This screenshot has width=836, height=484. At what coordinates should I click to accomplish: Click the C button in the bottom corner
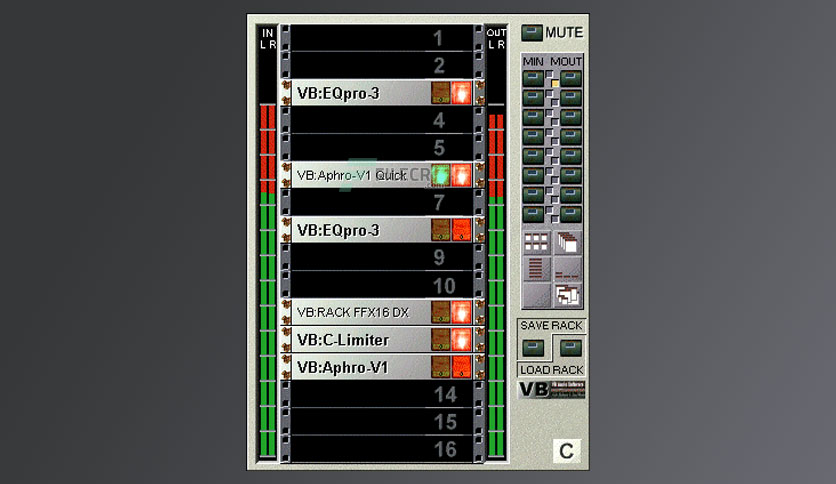[566, 451]
